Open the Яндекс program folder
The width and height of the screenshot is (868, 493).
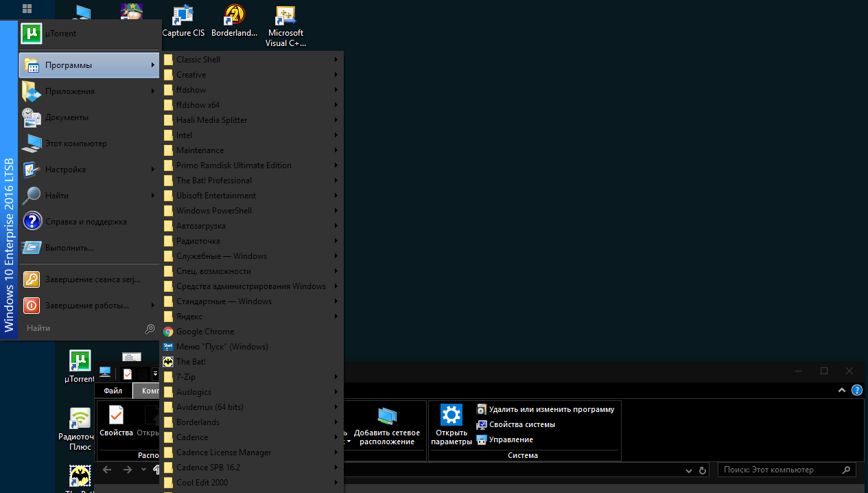[x=251, y=317]
